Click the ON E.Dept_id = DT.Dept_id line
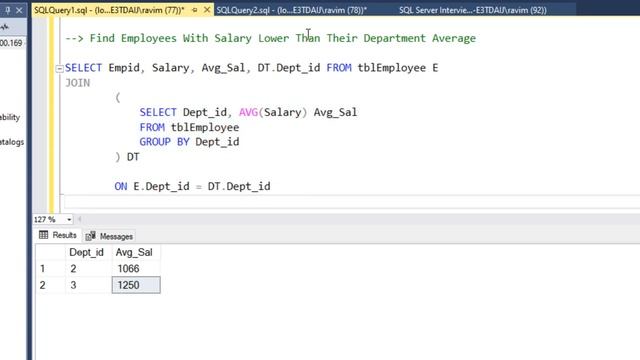The image size is (640, 360). pos(192,187)
